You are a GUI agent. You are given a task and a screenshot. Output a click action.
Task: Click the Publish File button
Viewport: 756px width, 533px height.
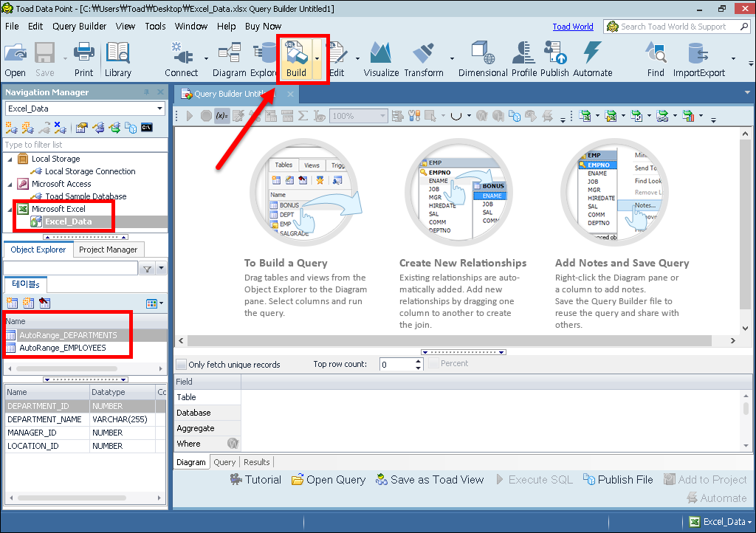tap(618, 480)
